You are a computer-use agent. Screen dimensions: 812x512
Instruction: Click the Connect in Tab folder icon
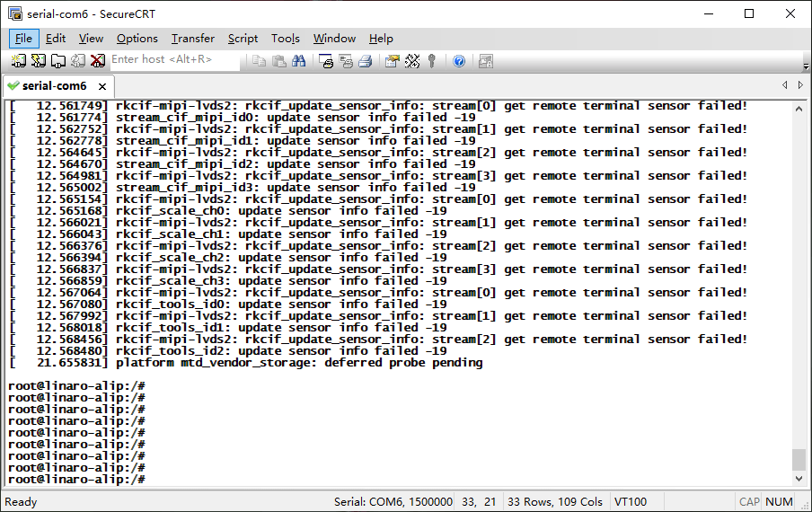click(58, 61)
